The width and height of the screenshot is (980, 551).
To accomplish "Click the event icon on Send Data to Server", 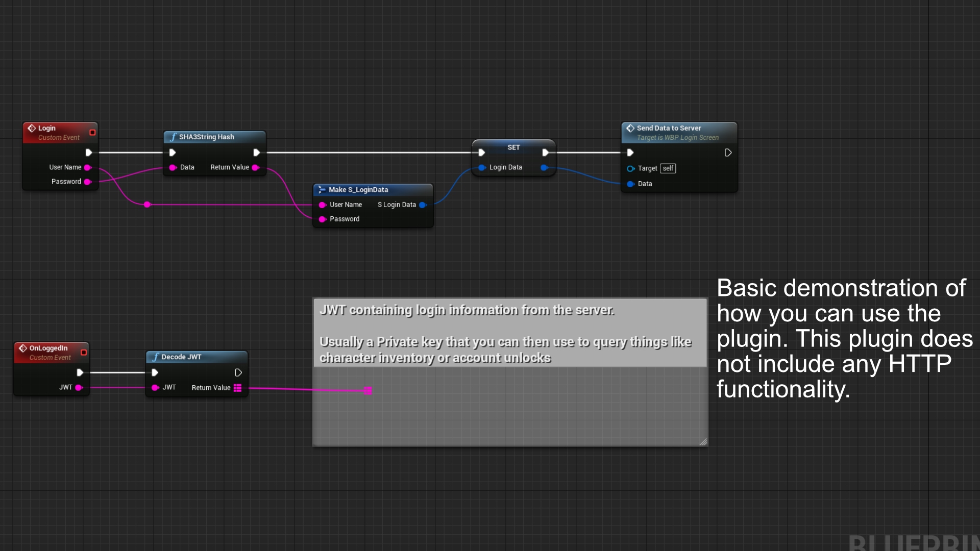I will [x=631, y=128].
